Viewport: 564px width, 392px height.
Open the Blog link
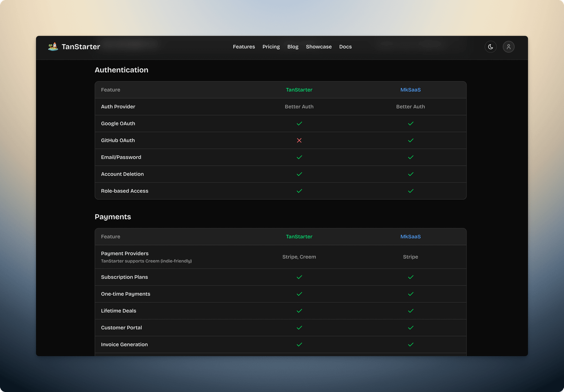click(293, 47)
